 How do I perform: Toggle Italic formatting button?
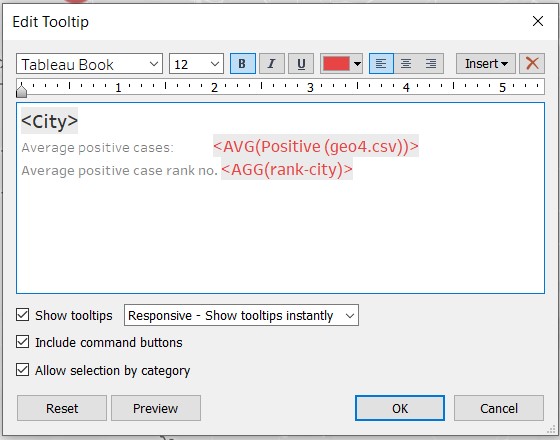(x=271, y=64)
